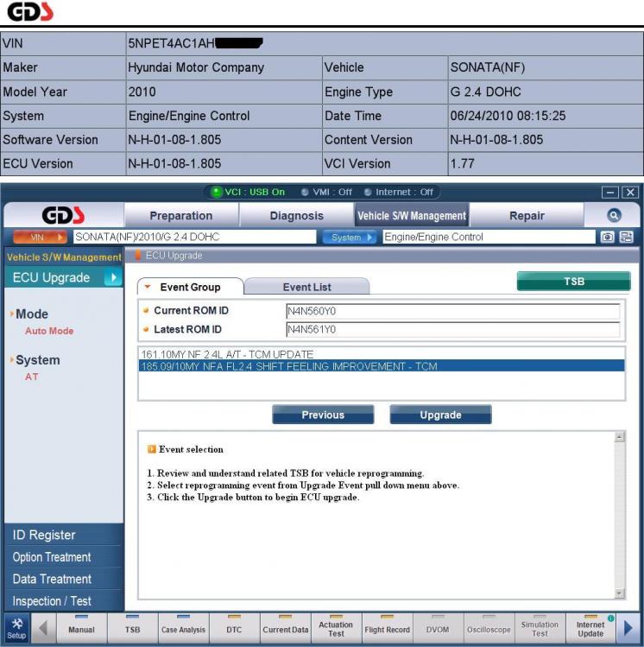The width and height of the screenshot is (644, 647).
Task: Click the System selector button
Action: coord(350,237)
